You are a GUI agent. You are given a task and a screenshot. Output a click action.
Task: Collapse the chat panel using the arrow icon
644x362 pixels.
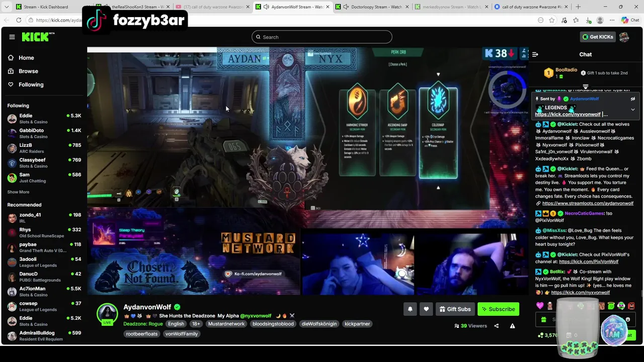(535, 54)
